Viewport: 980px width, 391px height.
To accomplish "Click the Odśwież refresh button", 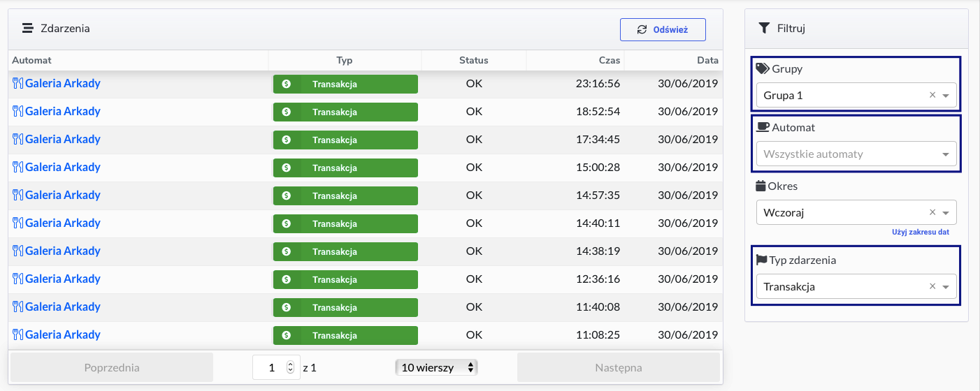I will [x=663, y=29].
